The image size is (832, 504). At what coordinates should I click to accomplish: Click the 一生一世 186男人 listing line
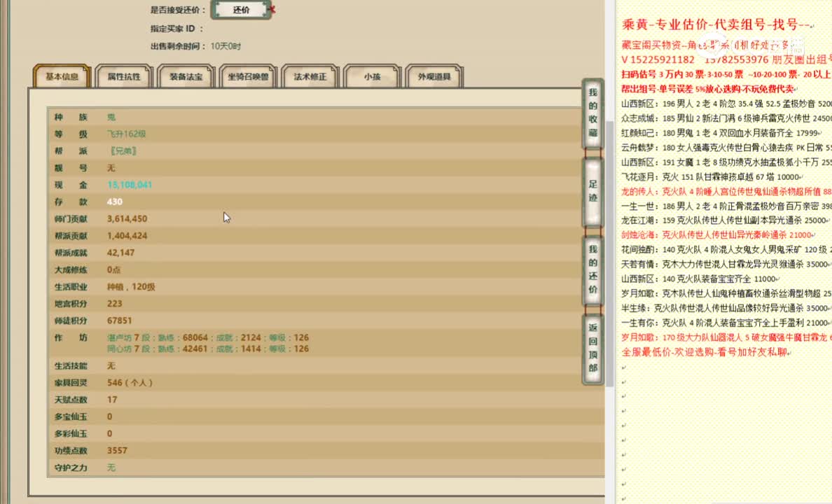pos(726,206)
